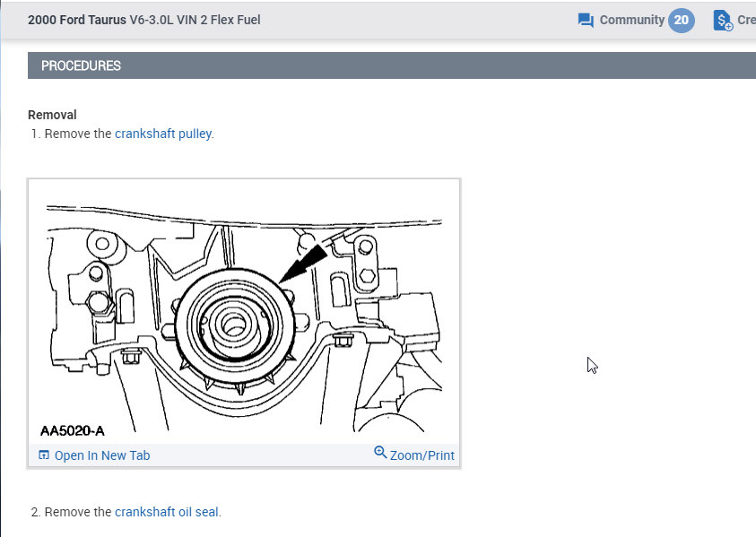The image size is (756, 537).
Task: Click the 2000 Ford Taurus vehicle title
Action: coord(77,19)
